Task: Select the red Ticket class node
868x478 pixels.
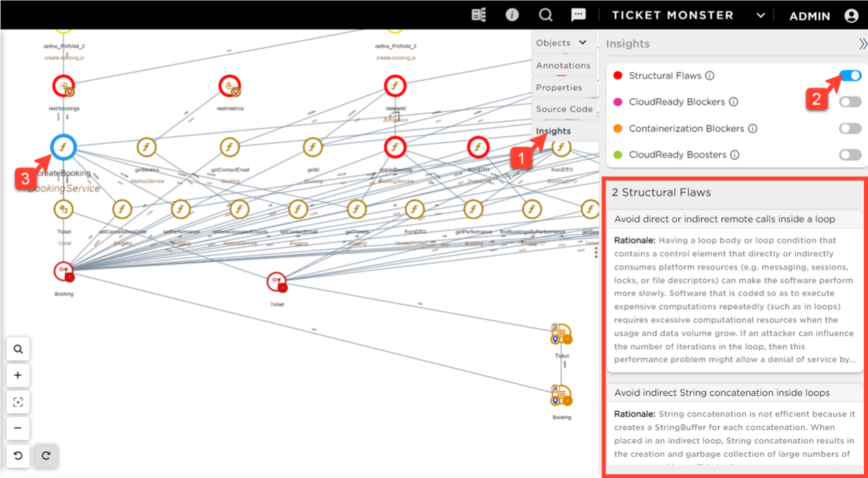Action: pyautogui.click(x=277, y=282)
